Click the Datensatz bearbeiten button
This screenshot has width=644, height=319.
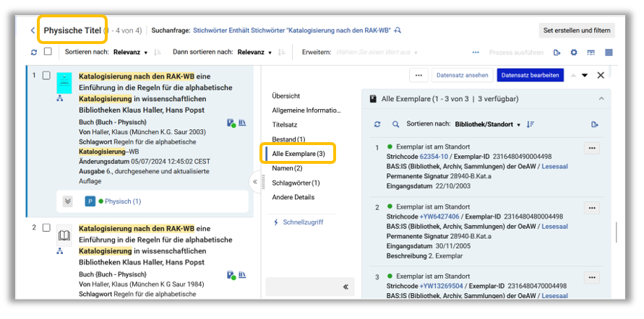[530, 75]
